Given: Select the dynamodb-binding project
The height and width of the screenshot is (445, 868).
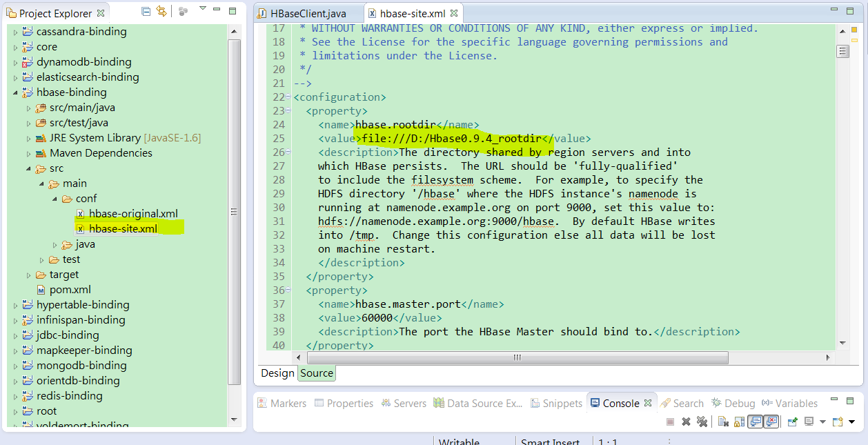Looking at the screenshot, I should click(x=76, y=62).
